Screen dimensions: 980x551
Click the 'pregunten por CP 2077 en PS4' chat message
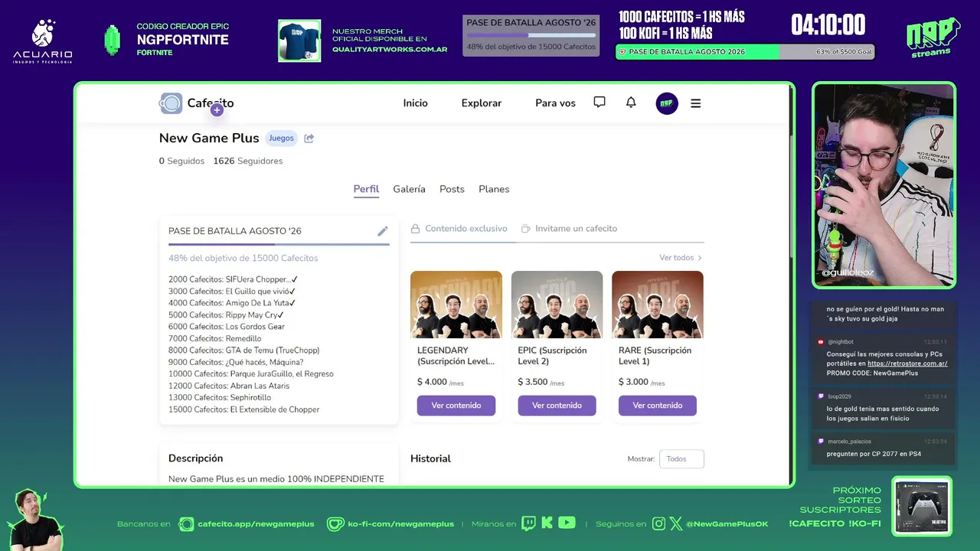(874, 454)
